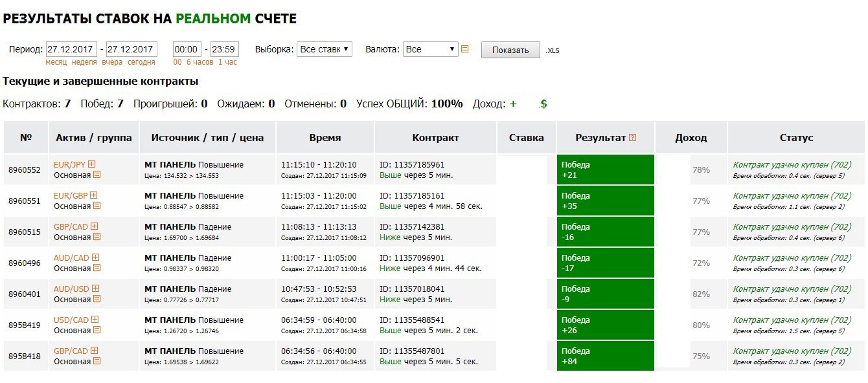Viewport: 868px width, 383px height.
Task: Click the Показать button
Action: [510, 50]
